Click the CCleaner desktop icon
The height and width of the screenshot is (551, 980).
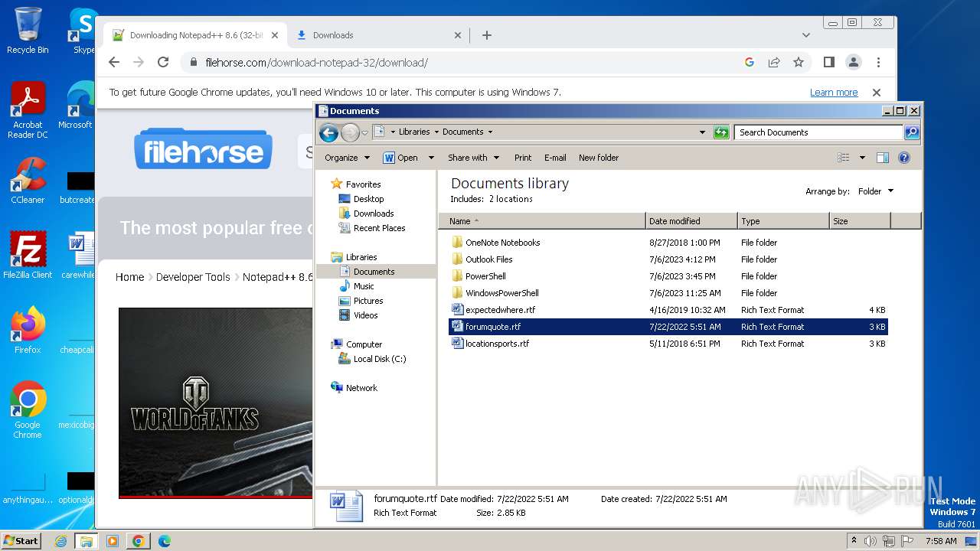coord(28,181)
